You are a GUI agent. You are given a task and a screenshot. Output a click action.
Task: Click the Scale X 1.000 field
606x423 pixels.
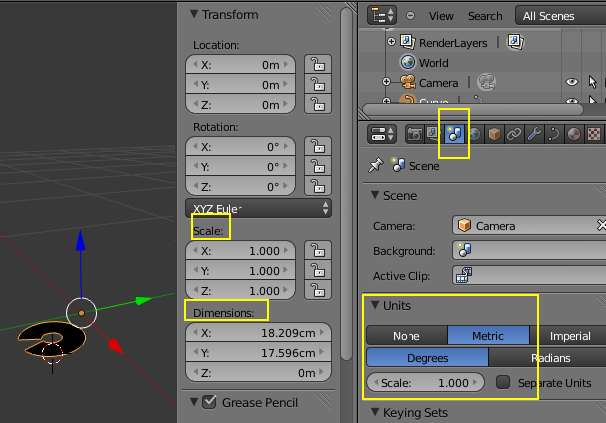[x=240, y=251]
